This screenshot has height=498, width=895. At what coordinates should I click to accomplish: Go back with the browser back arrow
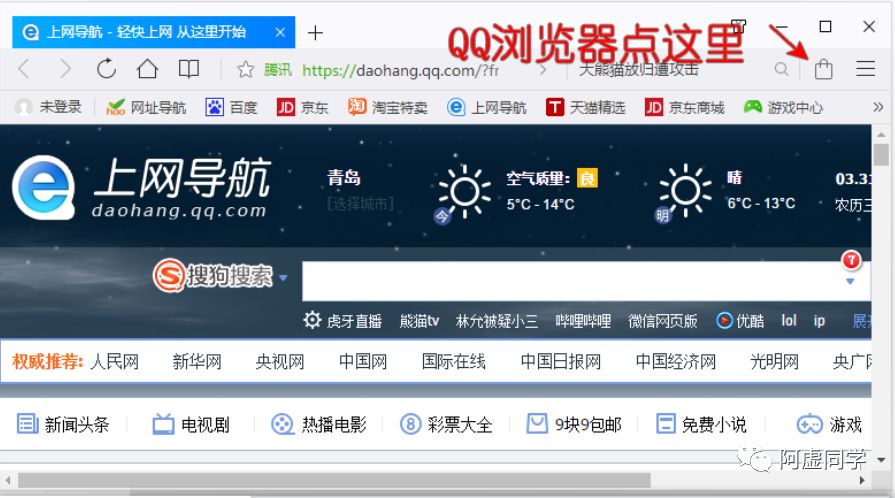[23, 70]
